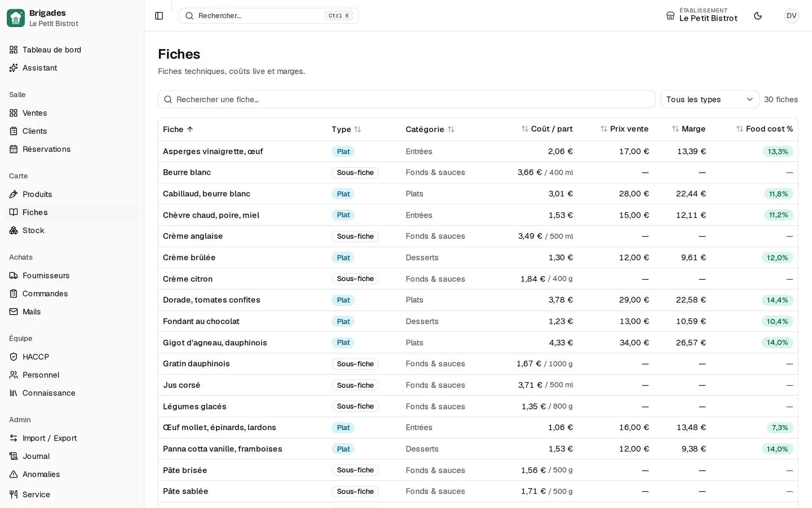The height and width of the screenshot is (508, 812).
Task: Switch to dark mode moon icon
Action: [758, 16]
